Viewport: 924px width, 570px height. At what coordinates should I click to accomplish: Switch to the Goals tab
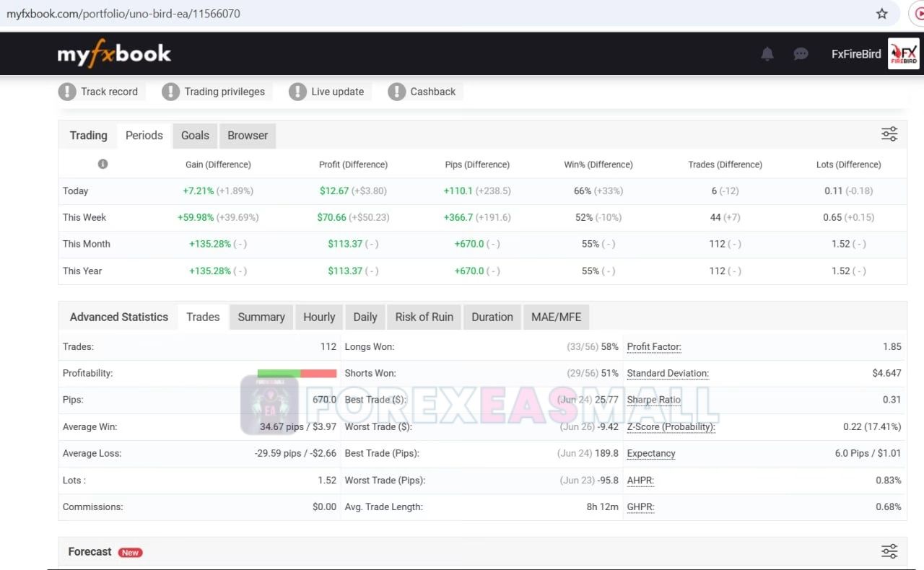click(195, 136)
